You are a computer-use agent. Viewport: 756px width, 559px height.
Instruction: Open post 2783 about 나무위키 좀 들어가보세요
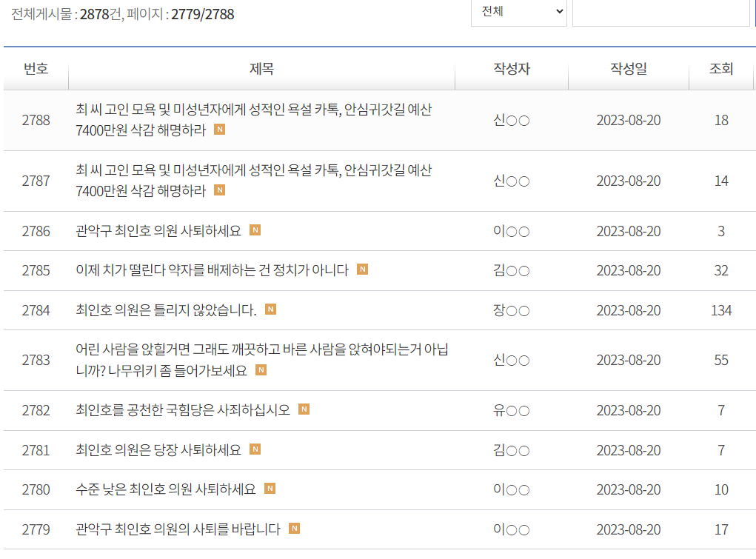262,360
